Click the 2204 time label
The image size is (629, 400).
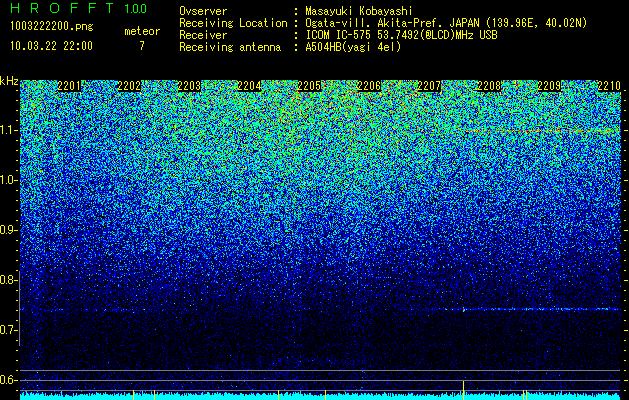coord(249,86)
